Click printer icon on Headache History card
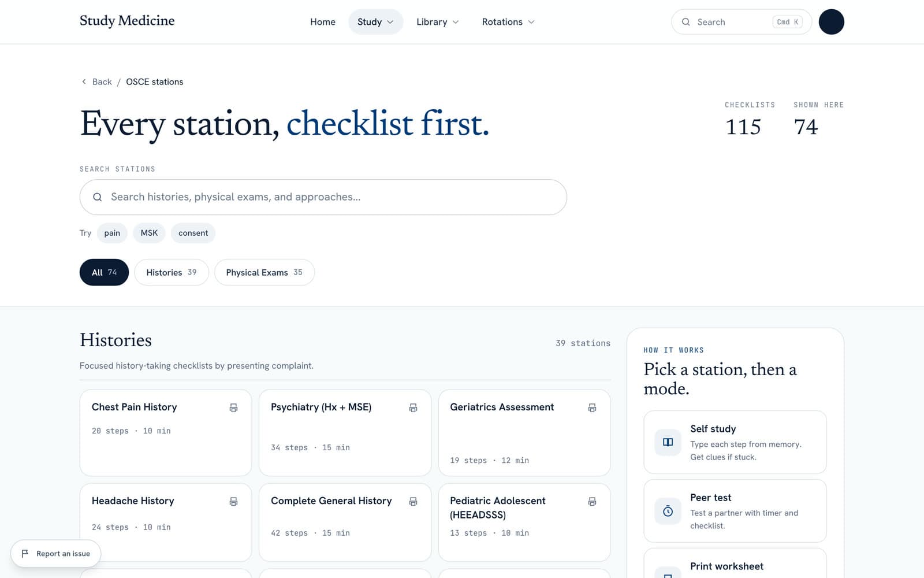The height and width of the screenshot is (578, 924). click(233, 501)
